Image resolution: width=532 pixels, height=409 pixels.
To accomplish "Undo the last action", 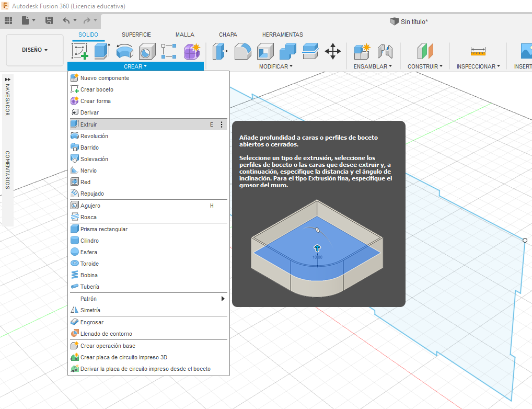I will coord(66,21).
